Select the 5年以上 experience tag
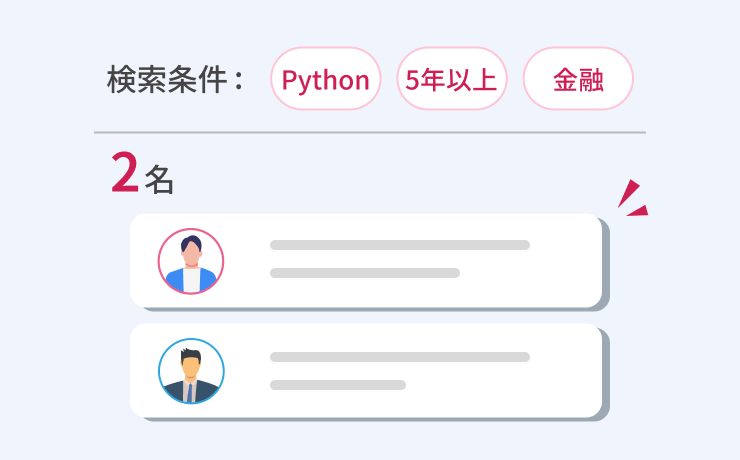740x460 pixels. click(452, 79)
